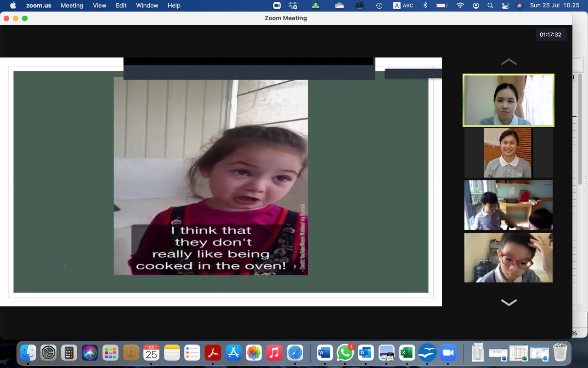The image size is (588, 368).
Task: Open the View menu
Action: point(100,6)
